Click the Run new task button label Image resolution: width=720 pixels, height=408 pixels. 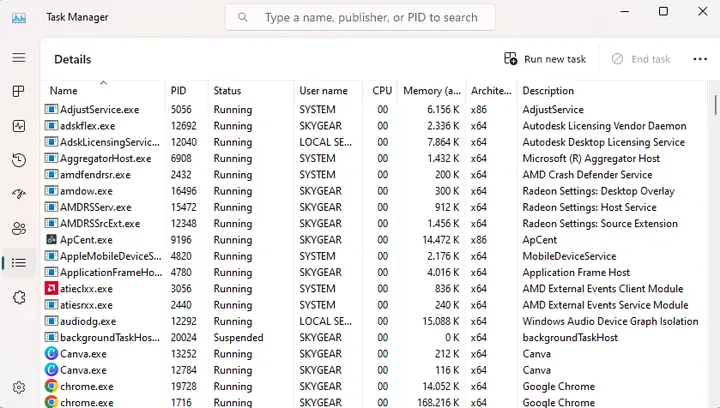555,59
